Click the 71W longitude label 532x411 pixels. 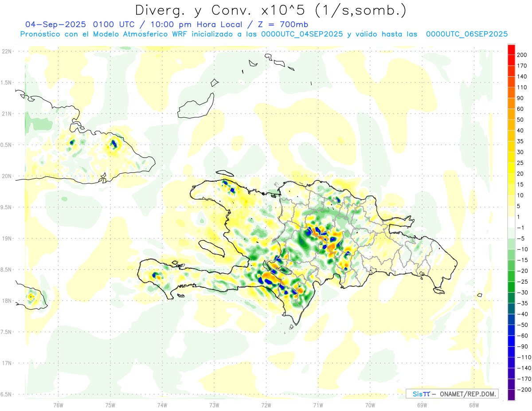(x=318, y=405)
